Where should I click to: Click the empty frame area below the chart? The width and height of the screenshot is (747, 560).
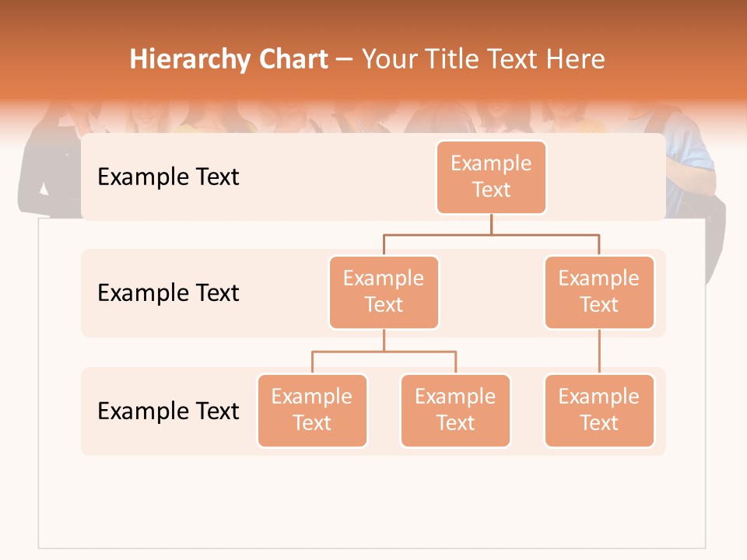pyautogui.click(x=372, y=502)
